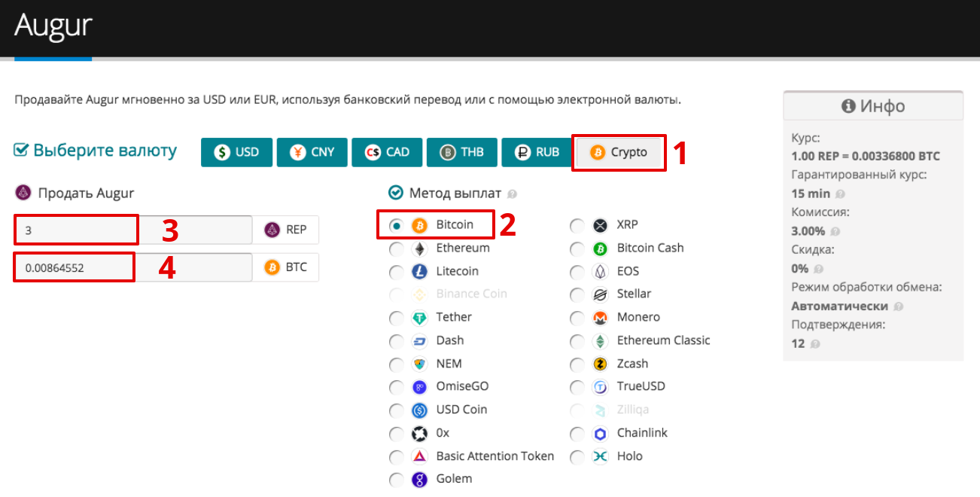
Task: Select the Basic Attention Token radio button
Action: click(x=396, y=457)
